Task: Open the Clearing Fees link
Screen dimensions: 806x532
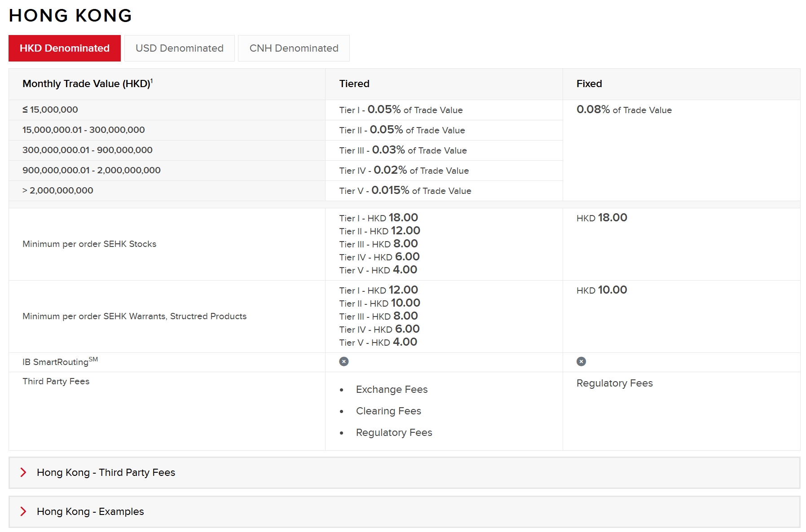Action: point(388,411)
